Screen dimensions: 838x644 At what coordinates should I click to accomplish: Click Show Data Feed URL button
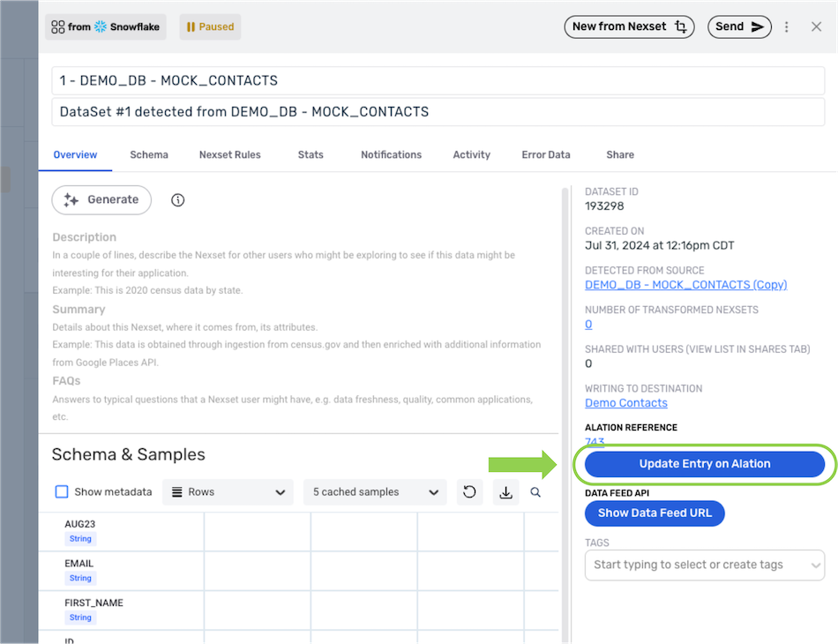pyautogui.click(x=655, y=513)
